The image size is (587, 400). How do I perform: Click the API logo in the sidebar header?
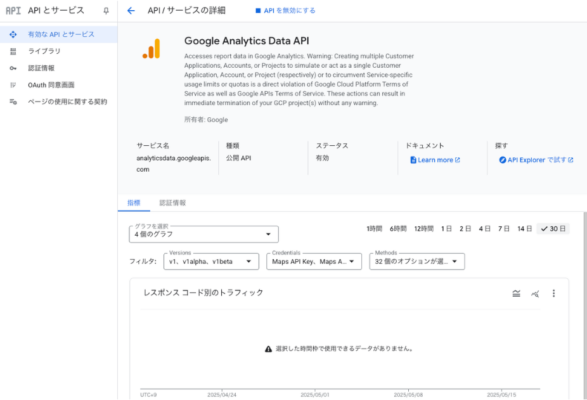(13, 10)
